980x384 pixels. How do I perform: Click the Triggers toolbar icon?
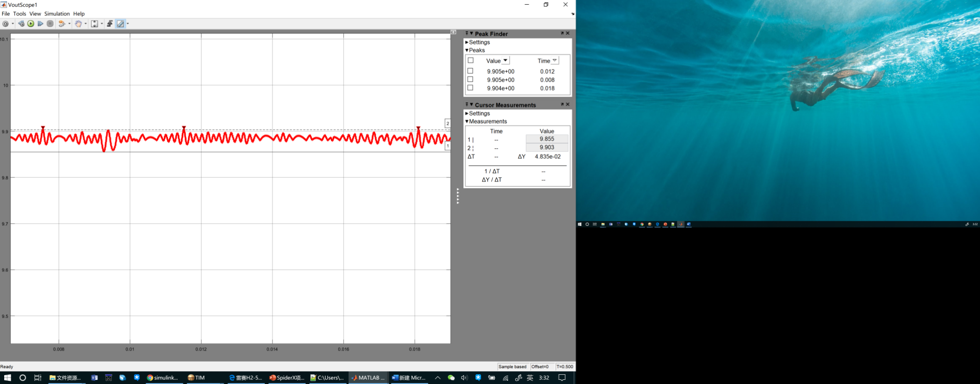(110, 24)
